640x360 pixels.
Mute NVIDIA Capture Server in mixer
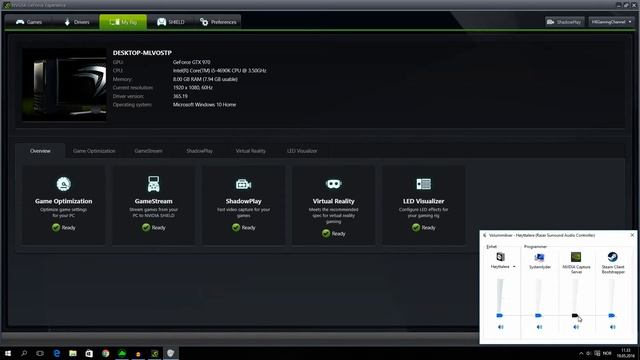point(576,327)
